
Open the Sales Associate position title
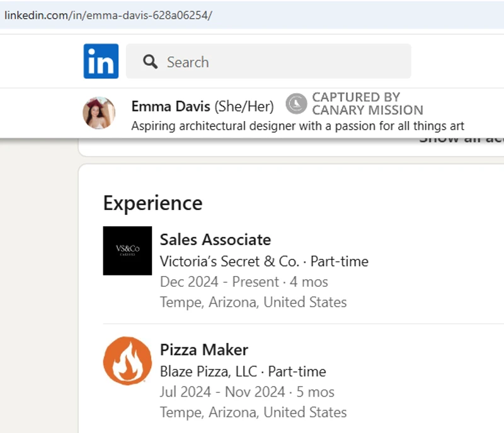(x=215, y=240)
